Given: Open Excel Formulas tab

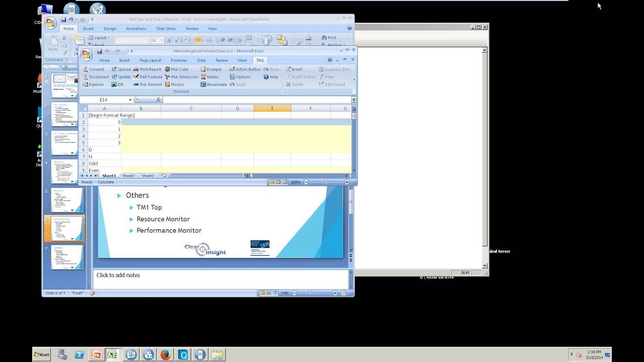Looking at the screenshot, I should tap(179, 60).
